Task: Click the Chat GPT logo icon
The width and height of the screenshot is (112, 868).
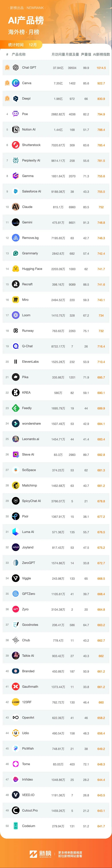Action: tap(15, 68)
